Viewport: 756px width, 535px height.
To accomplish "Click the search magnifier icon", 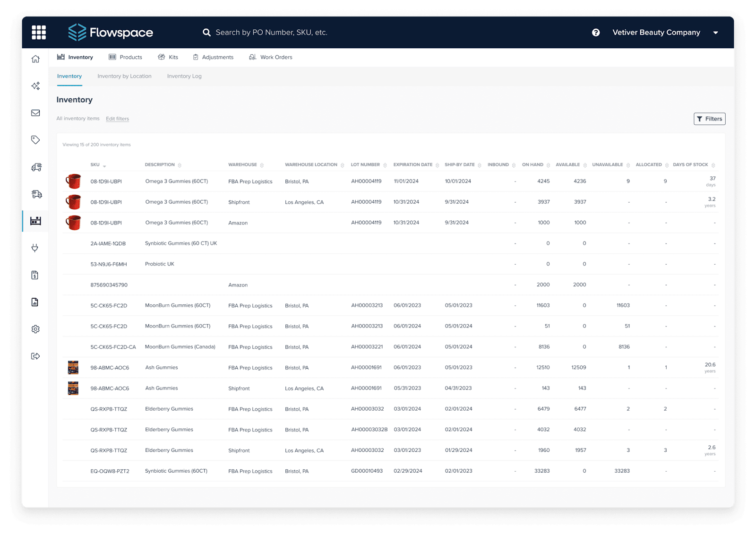I will [x=206, y=32].
